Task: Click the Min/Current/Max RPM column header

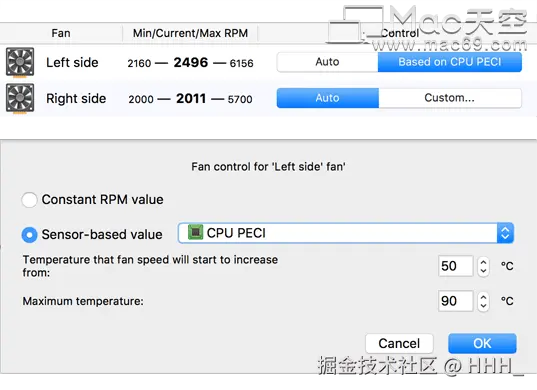Action: [190, 33]
